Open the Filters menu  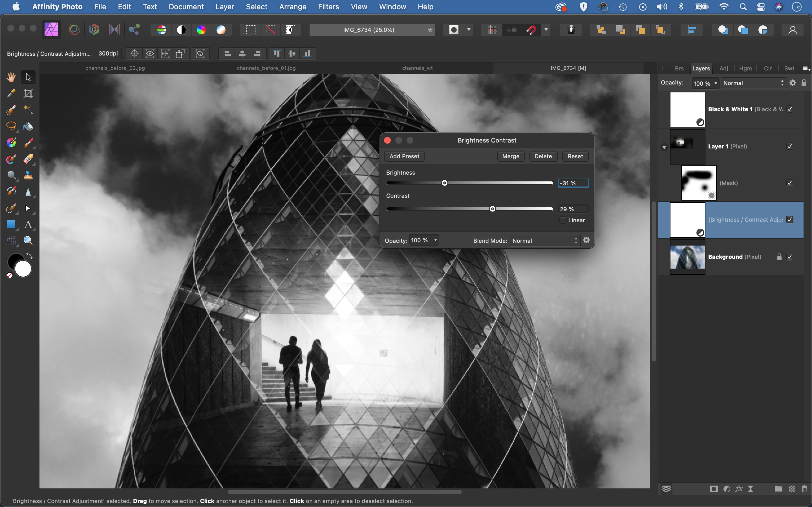[x=328, y=7]
